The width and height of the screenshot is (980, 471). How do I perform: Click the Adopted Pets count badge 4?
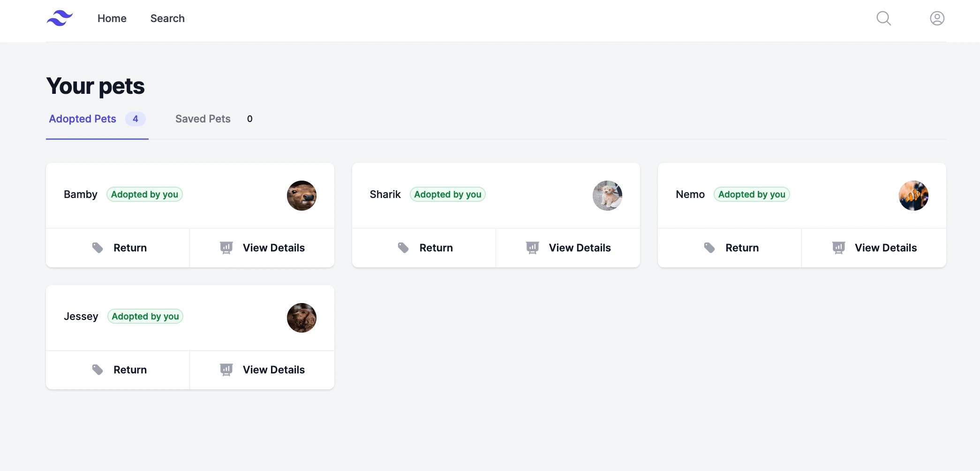(x=136, y=119)
